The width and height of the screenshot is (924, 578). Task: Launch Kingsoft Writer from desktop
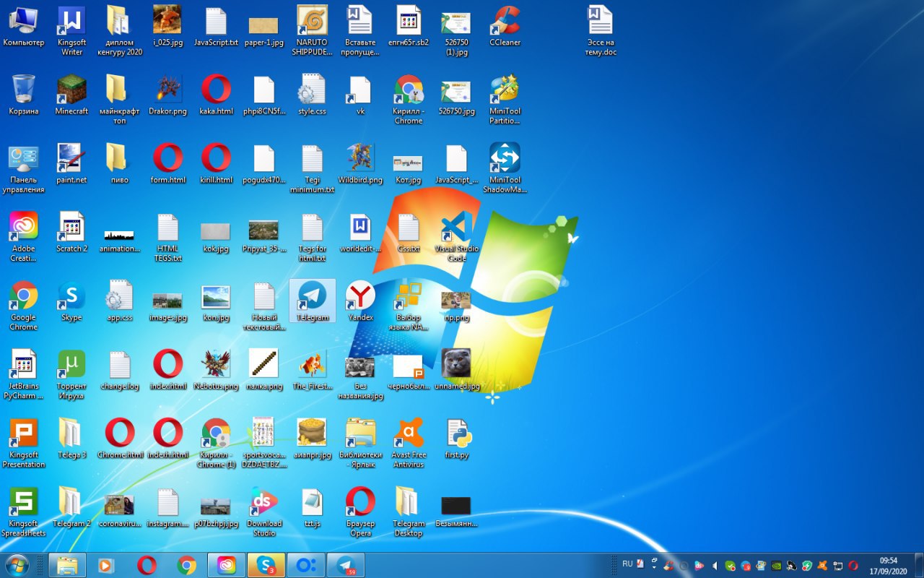pos(71,31)
